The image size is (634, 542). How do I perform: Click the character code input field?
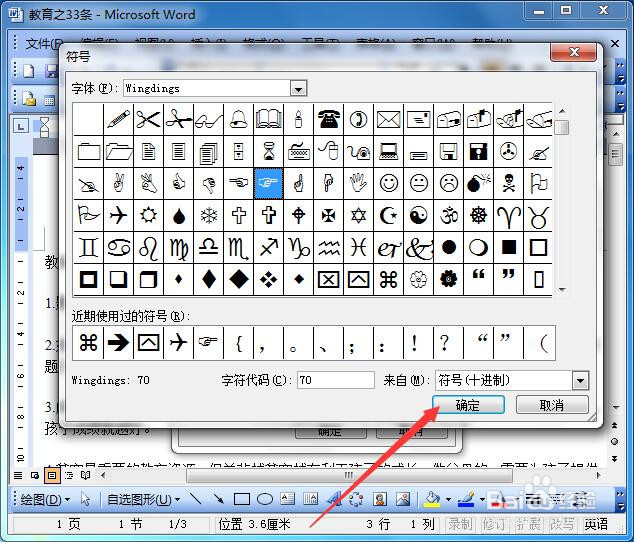tap(336, 380)
